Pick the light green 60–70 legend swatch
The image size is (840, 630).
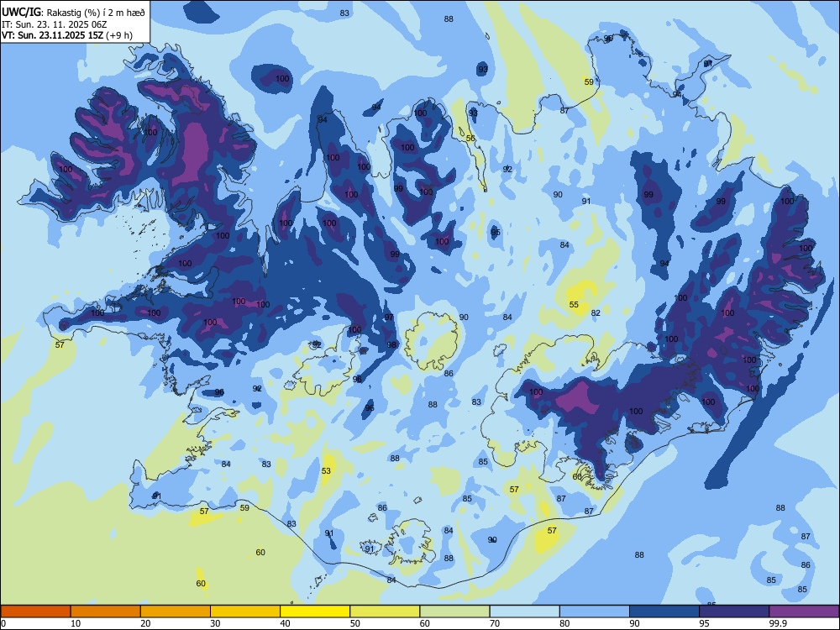(x=454, y=612)
